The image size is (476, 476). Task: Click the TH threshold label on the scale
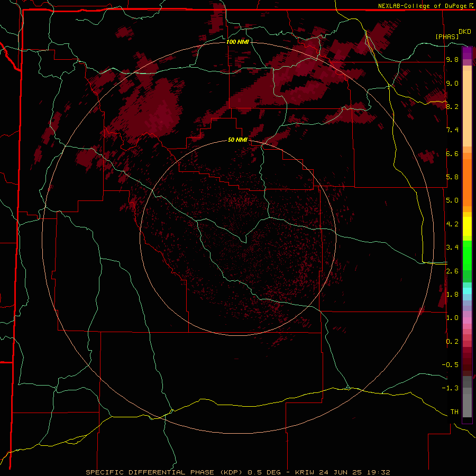pyautogui.click(x=454, y=412)
